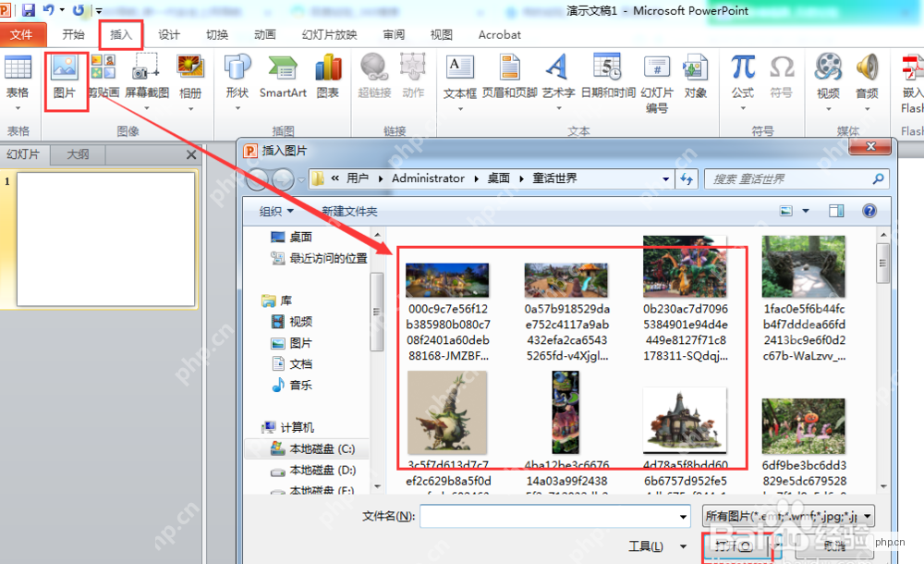Open the File (文件) tab

coord(22,35)
